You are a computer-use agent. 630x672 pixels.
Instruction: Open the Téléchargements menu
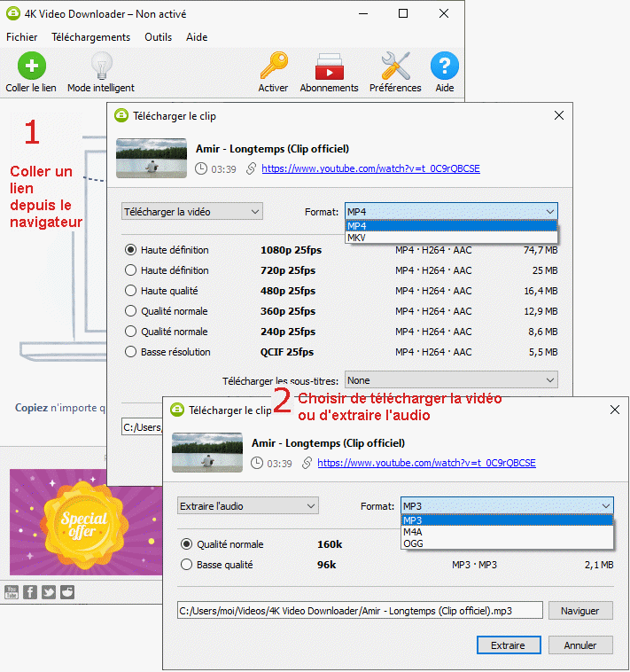(90, 37)
